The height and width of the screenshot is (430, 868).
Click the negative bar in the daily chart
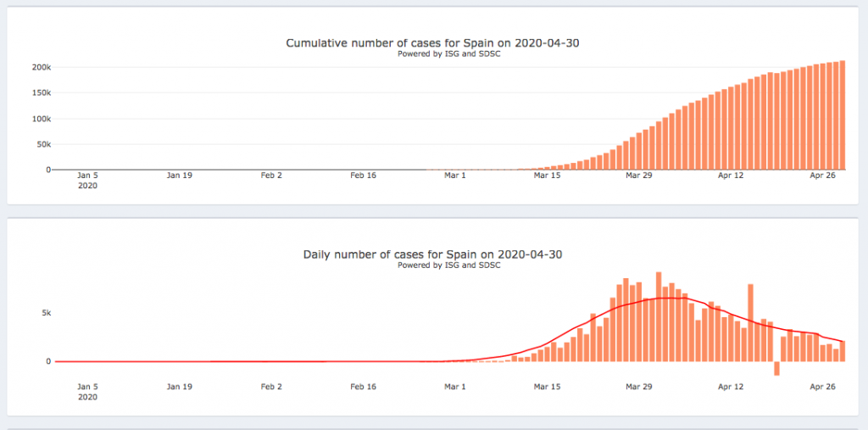(776, 368)
